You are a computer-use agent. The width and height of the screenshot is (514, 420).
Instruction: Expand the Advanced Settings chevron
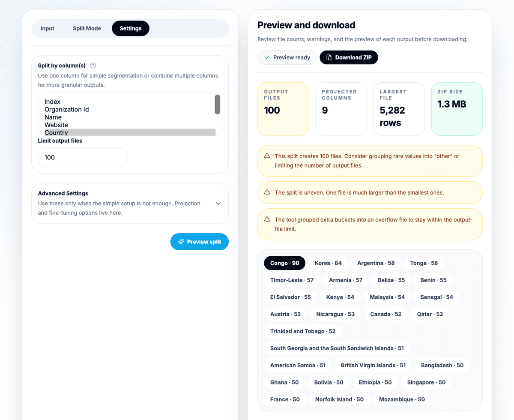[x=218, y=204]
